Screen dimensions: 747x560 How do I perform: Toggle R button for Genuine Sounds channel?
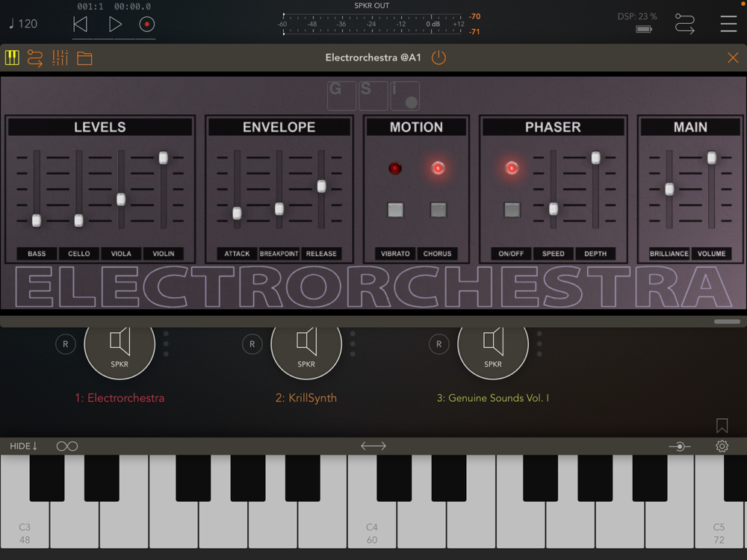click(x=439, y=343)
